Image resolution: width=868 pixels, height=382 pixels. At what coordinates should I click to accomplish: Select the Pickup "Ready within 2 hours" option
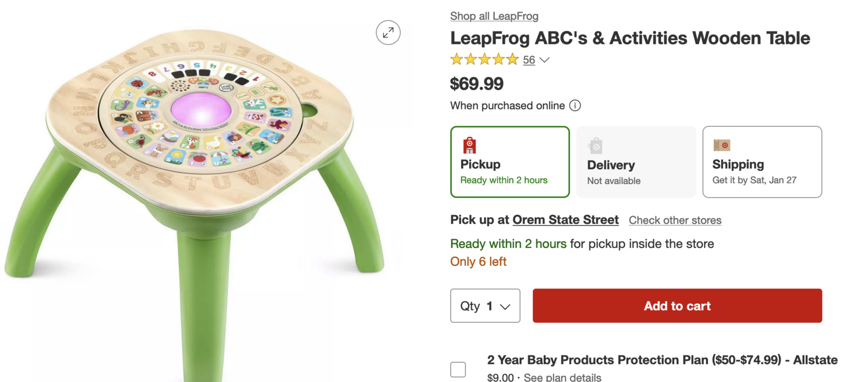point(509,162)
